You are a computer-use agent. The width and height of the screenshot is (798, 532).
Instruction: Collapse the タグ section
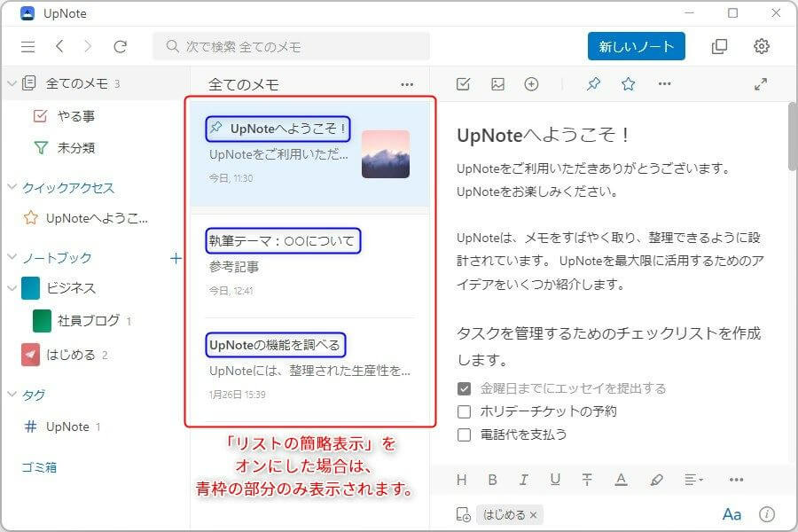pos(12,394)
